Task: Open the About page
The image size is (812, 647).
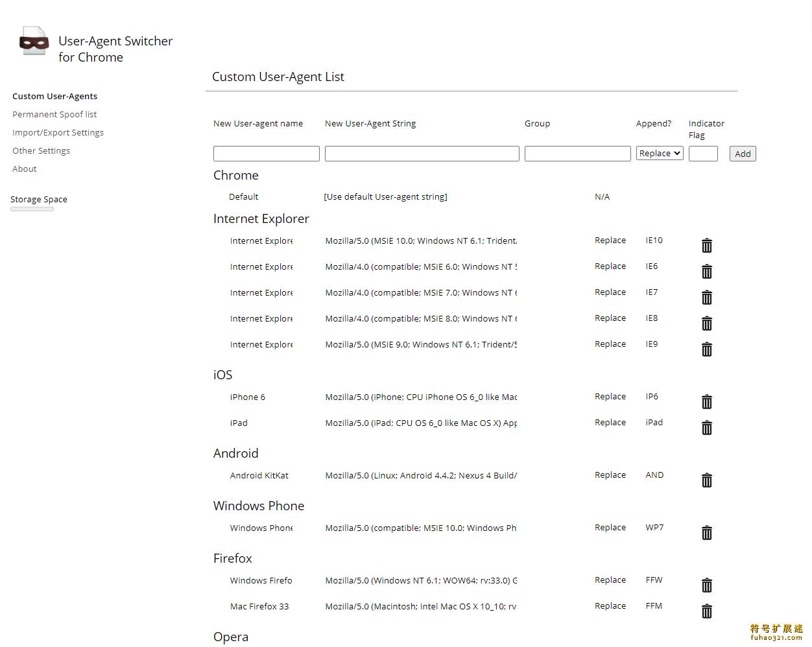Action: click(x=25, y=169)
